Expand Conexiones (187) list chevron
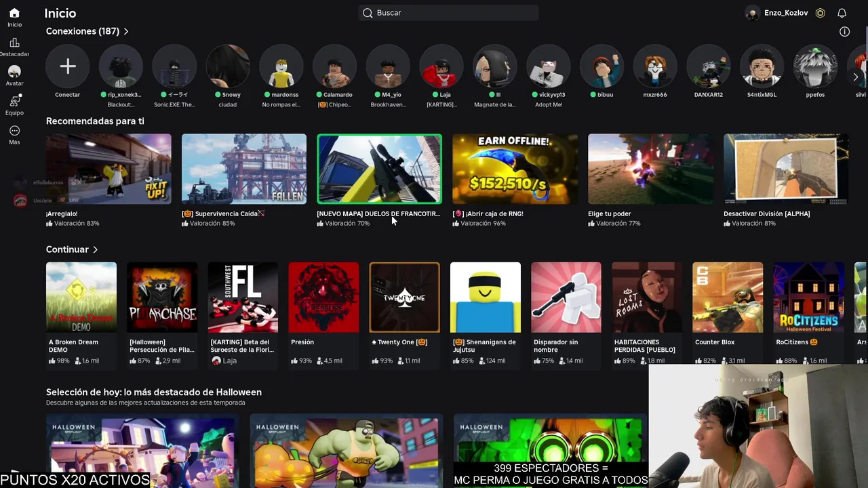The height and width of the screenshot is (488, 868). point(126,31)
